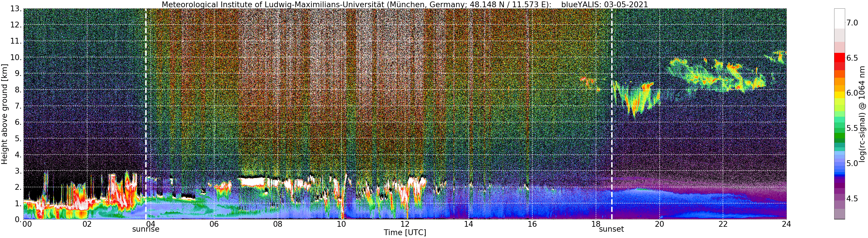This screenshot has height=238, width=868.
Task: Click the '3.' height tick label
Action: pos(18,171)
